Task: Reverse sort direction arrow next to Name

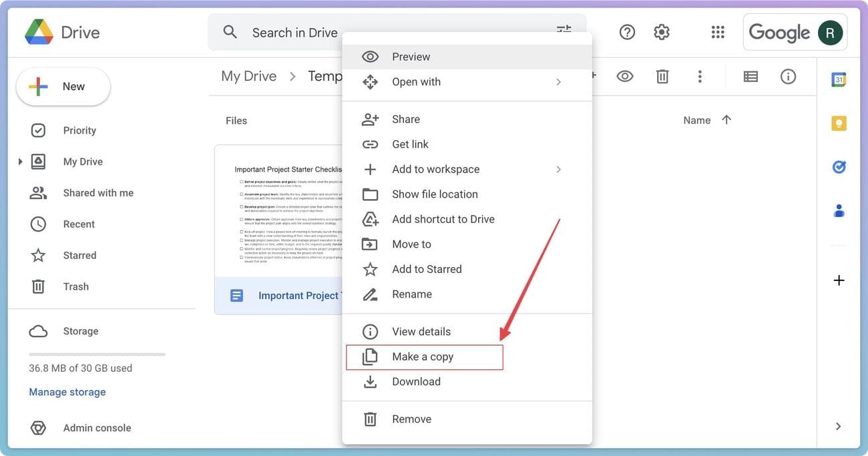Action: [x=726, y=120]
